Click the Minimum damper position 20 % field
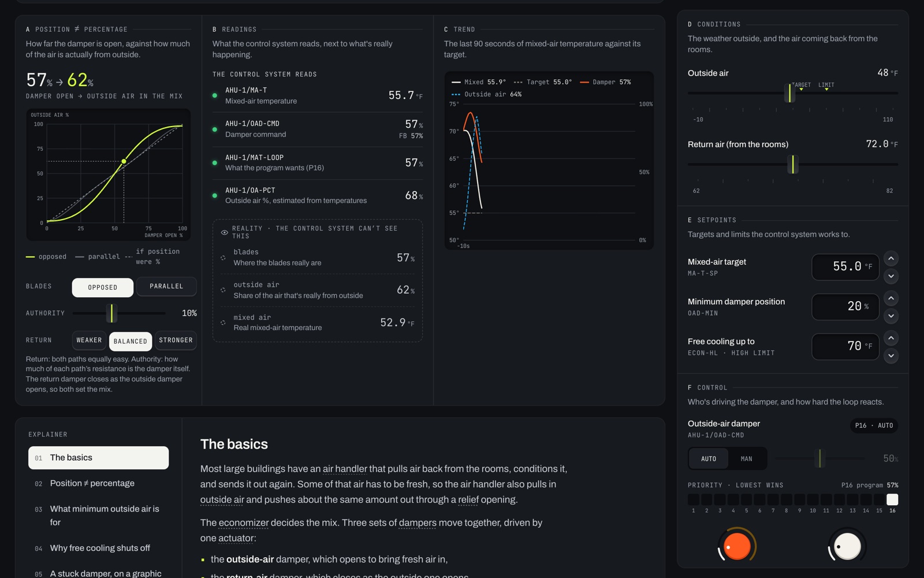924x578 pixels. (x=845, y=307)
